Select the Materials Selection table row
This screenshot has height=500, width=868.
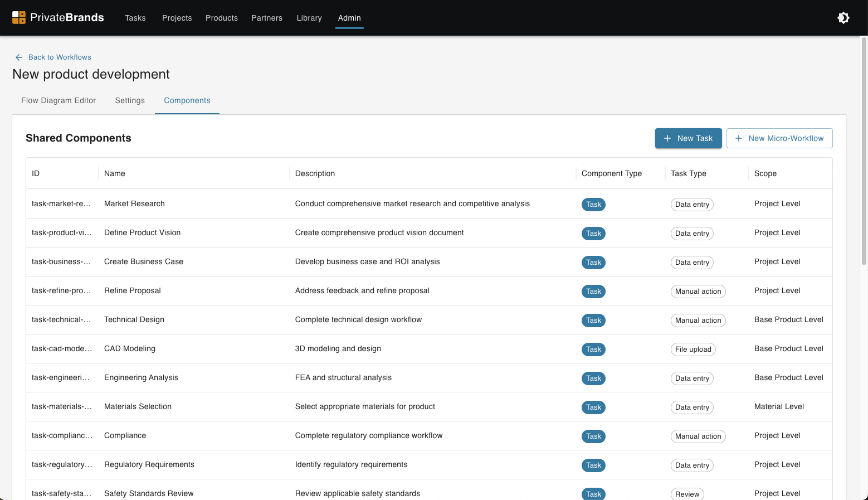(390, 406)
